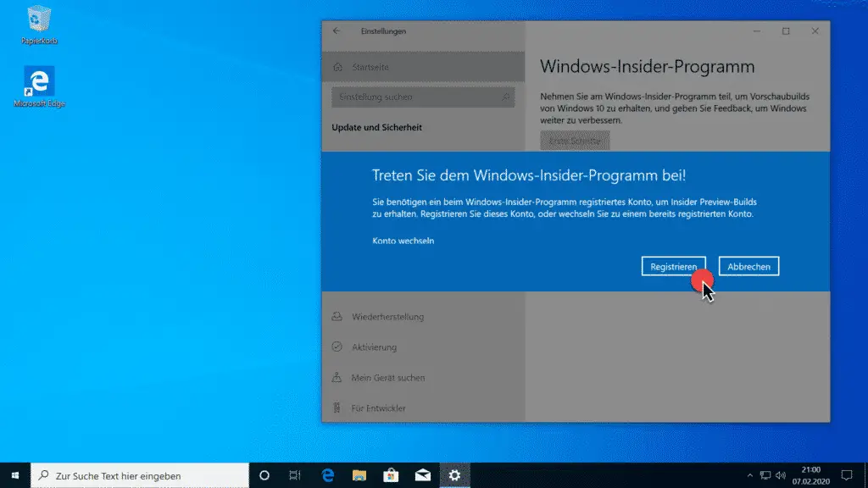The width and height of the screenshot is (868, 488).
Task: Open Task View from the taskbar
Action: (295, 475)
